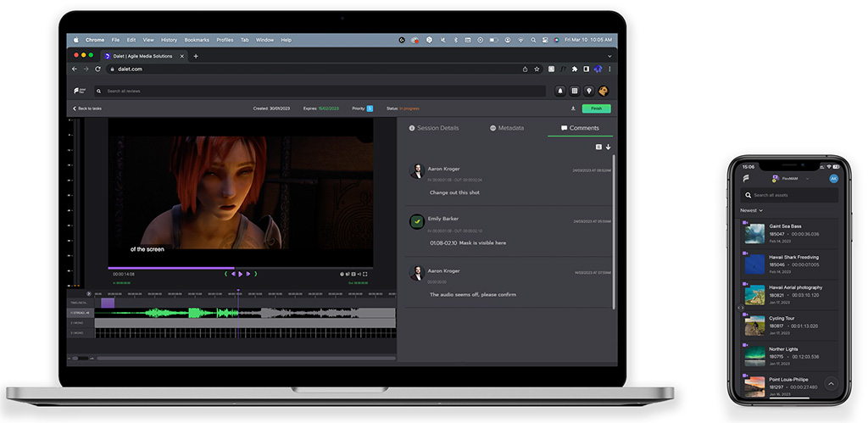Viewport: 868px width, 423px height.
Task: Switch to the Session Details tab
Action: pyautogui.click(x=433, y=128)
